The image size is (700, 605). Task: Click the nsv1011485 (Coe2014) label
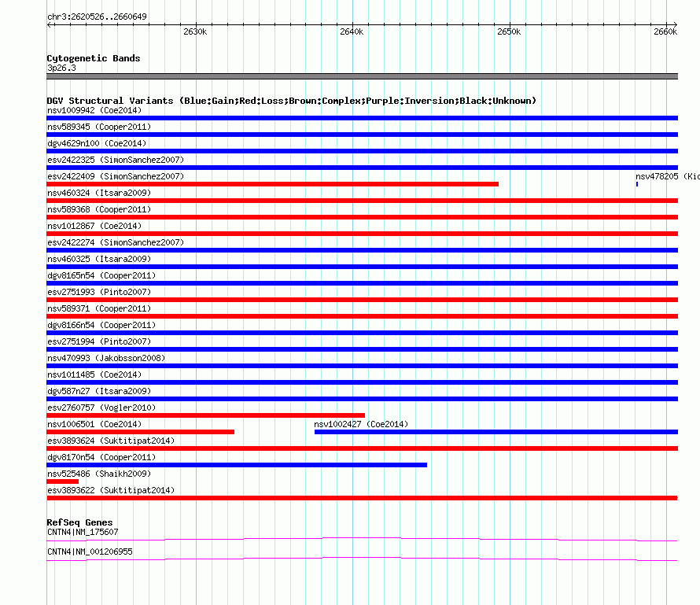point(94,374)
